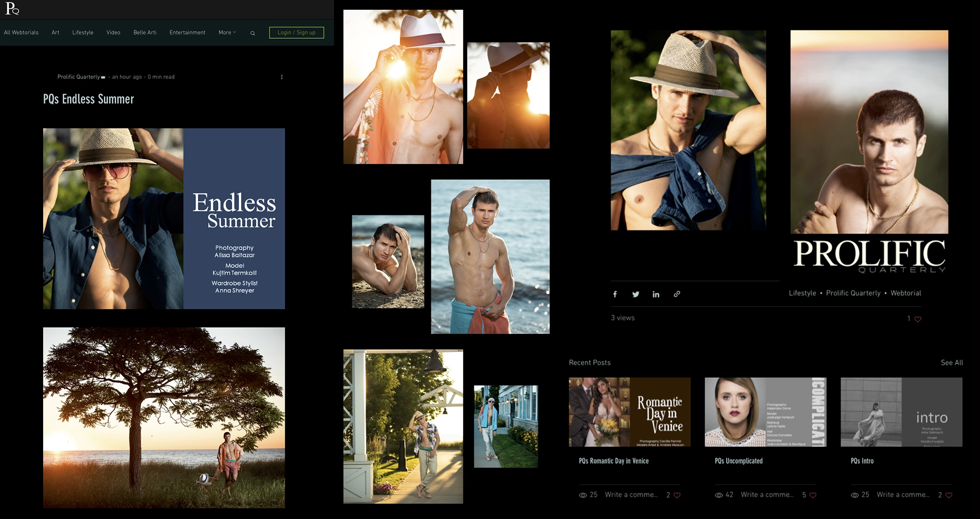Write a comment on PQs Intro
The height and width of the screenshot is (519, 980).
[x=903, y=495]
